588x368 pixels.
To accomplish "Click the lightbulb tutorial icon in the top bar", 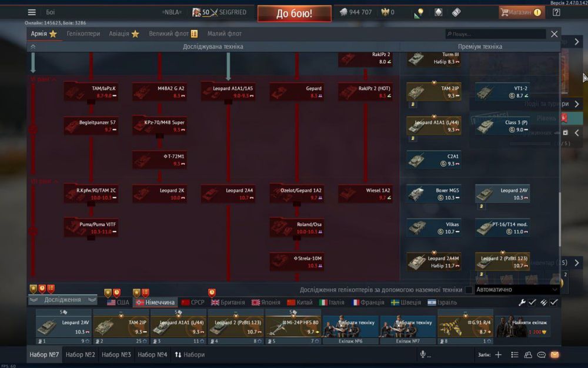I will [419, 13].
